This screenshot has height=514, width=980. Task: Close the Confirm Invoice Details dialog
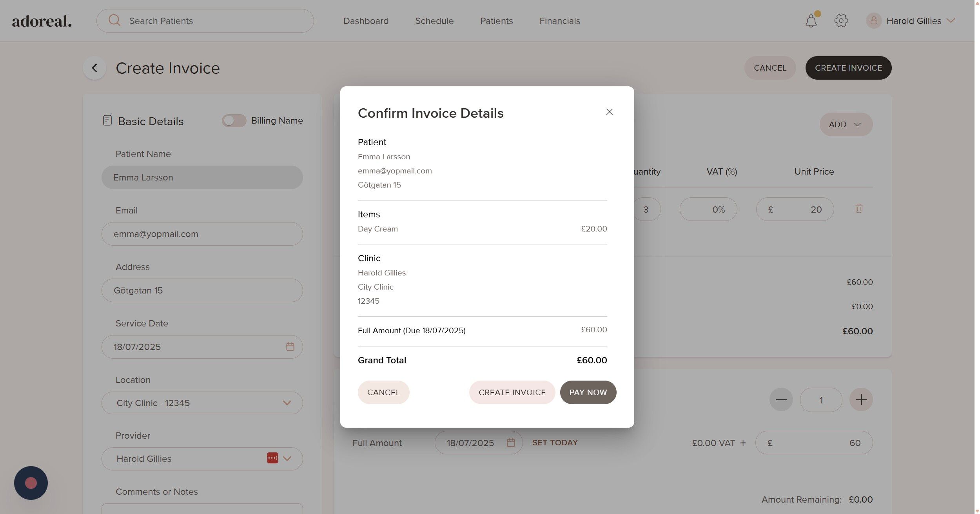click(x=609, y=112)
